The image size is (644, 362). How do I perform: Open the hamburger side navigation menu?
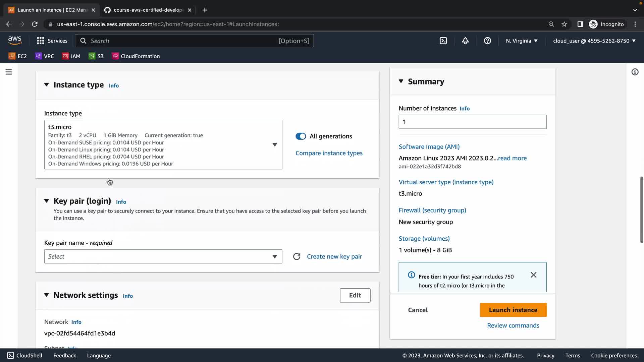(9, 72)
